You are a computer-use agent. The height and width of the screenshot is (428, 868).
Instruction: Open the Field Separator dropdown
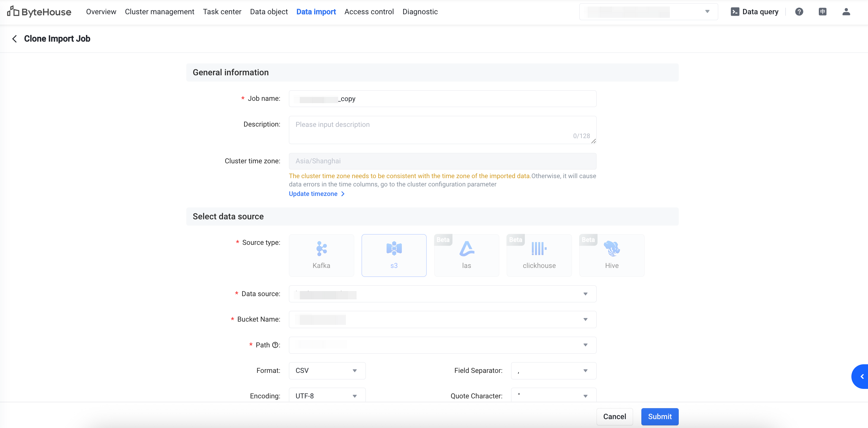[553, 370]
